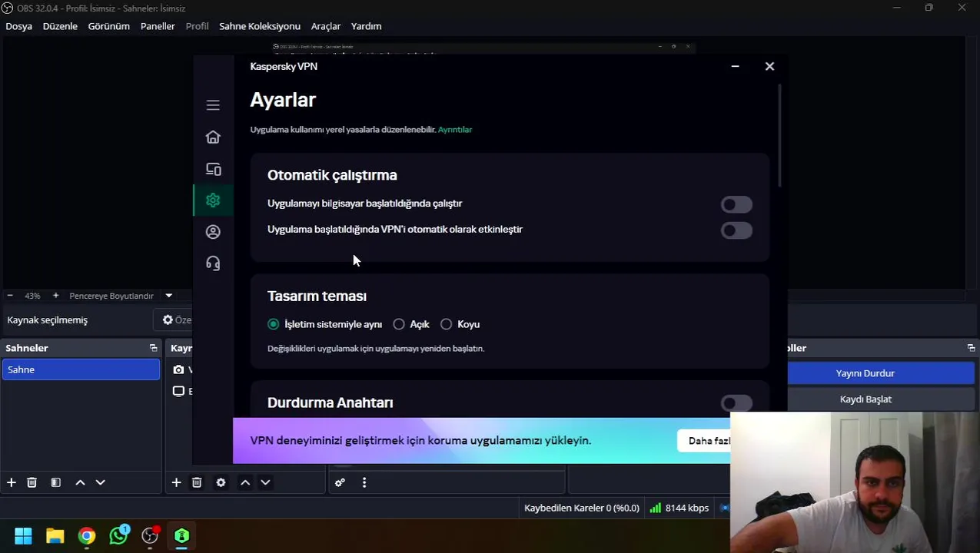This screenshot has width=980, height=553.
Task: Enable run application at computer startup
Action: (x=736, y=204)
